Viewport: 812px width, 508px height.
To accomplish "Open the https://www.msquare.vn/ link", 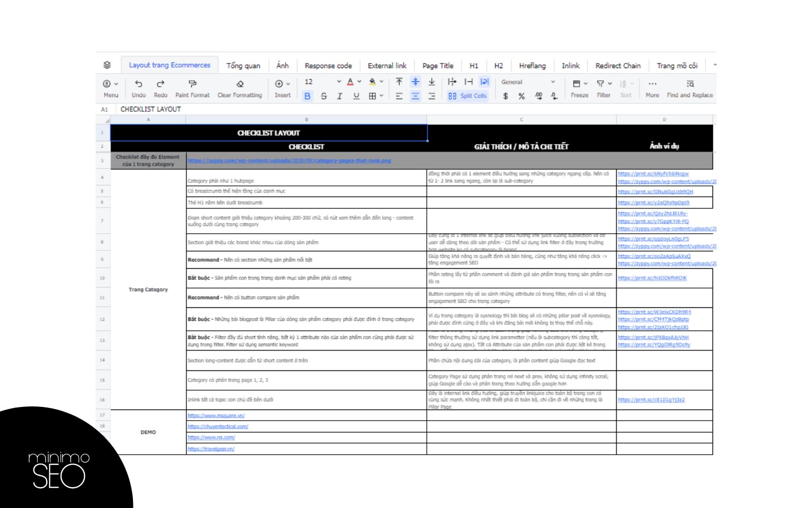I will tap(216, 416).
